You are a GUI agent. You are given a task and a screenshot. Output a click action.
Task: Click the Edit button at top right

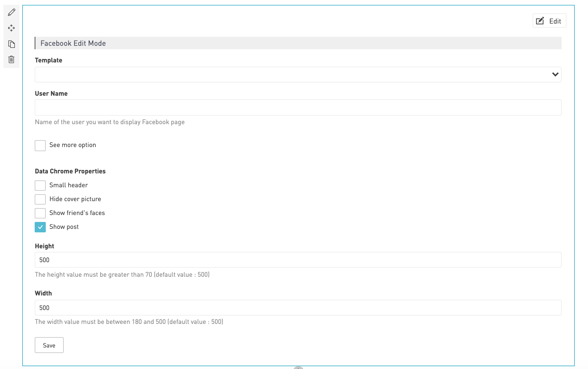click(x=549, y=21)
